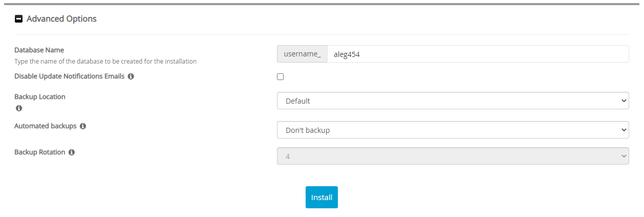Click the Backup Rotation info icon

[x=72, y=152]
